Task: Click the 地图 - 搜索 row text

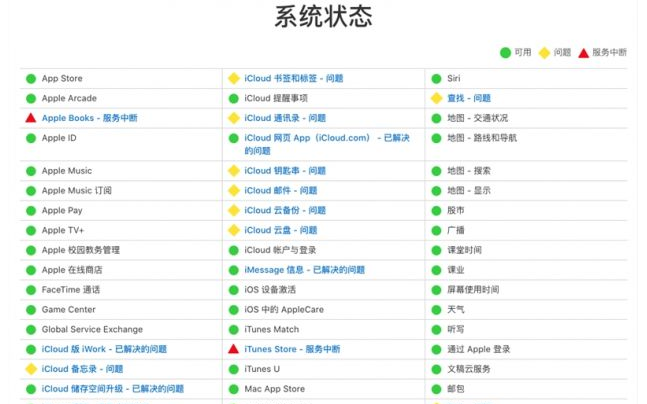Action: [x=469, y=171]
